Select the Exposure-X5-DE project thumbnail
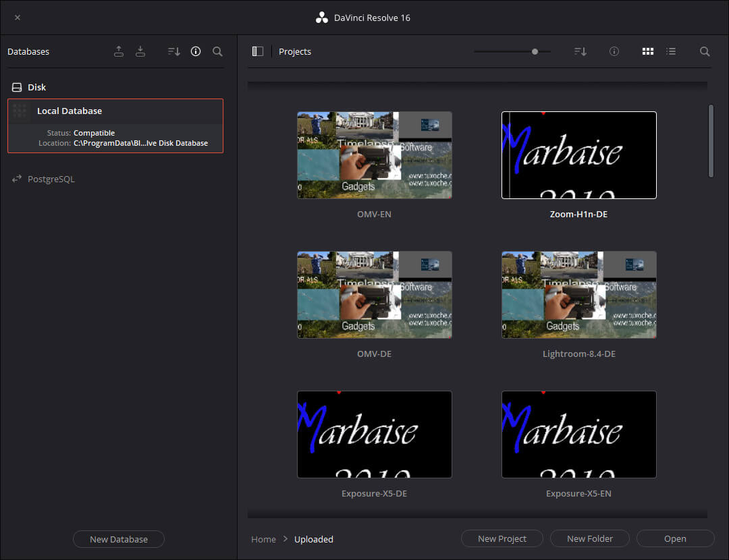Image resolution: width=729 pixels, height=560 pixels. click(x=374, y=435)
